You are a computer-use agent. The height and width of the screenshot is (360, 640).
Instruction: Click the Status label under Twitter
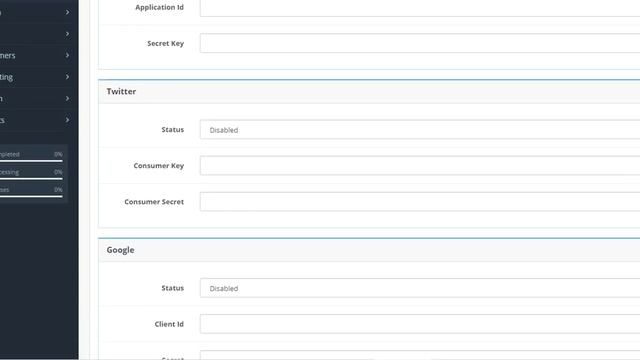[173, 129]
